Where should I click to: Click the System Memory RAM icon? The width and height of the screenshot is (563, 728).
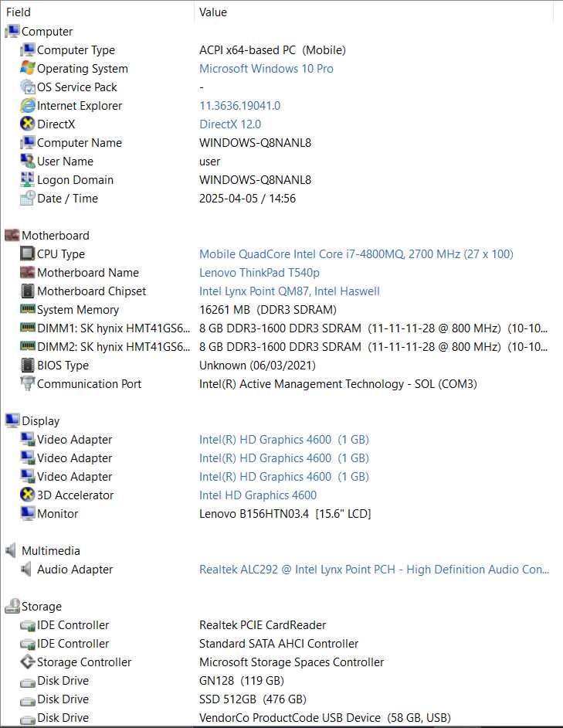27,309
